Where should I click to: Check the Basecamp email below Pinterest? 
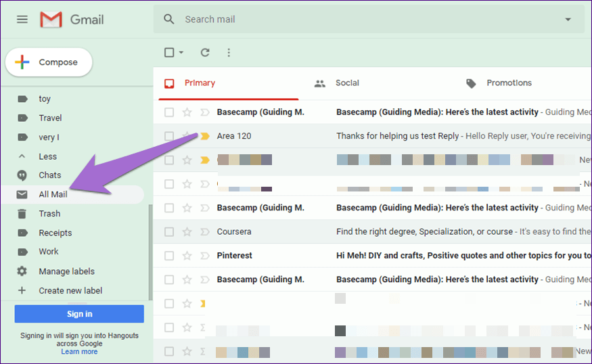[169, 279]
